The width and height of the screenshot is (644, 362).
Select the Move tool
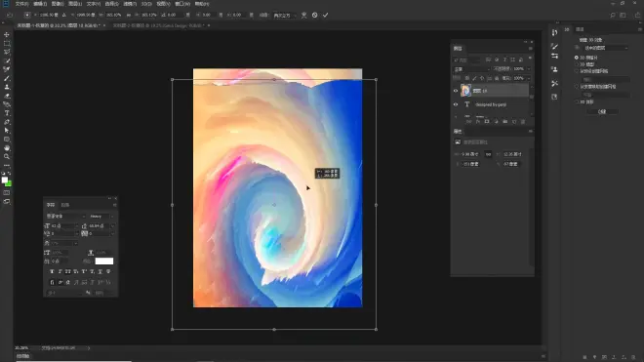[7, 34]
